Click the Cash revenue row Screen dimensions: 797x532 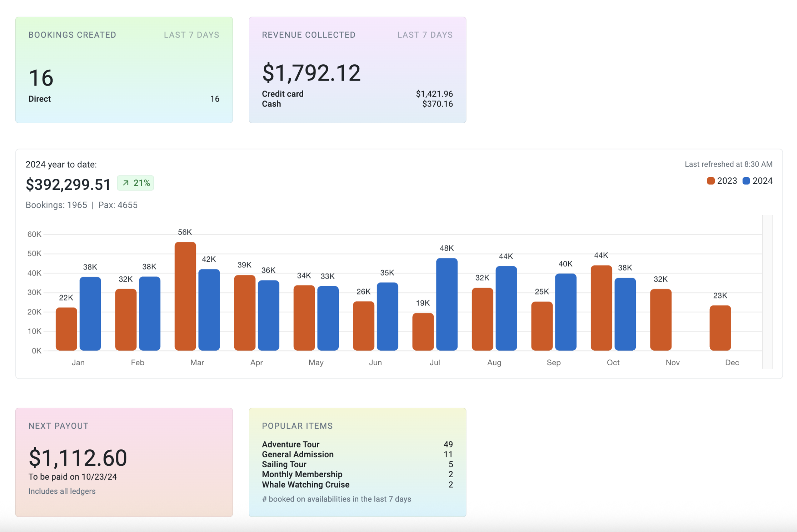tap(271, 104)
